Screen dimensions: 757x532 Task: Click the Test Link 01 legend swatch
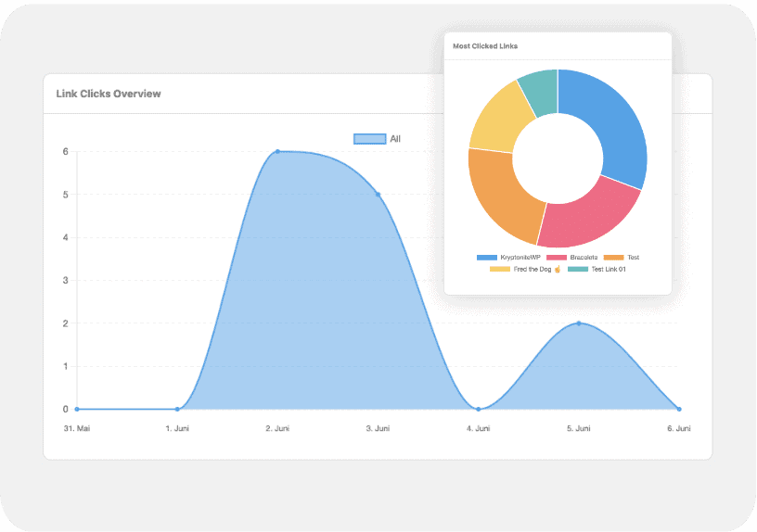coord(577,269)
